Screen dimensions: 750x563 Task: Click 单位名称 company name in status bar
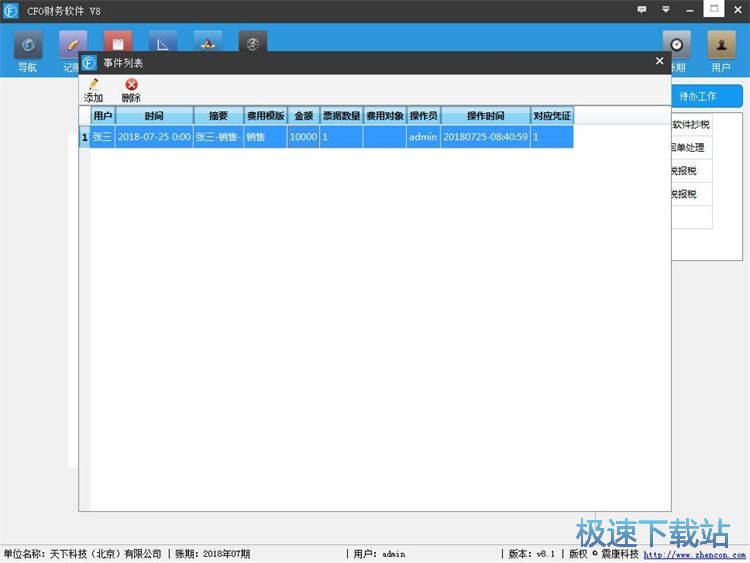pyautogui.click(x=82, y=554)
